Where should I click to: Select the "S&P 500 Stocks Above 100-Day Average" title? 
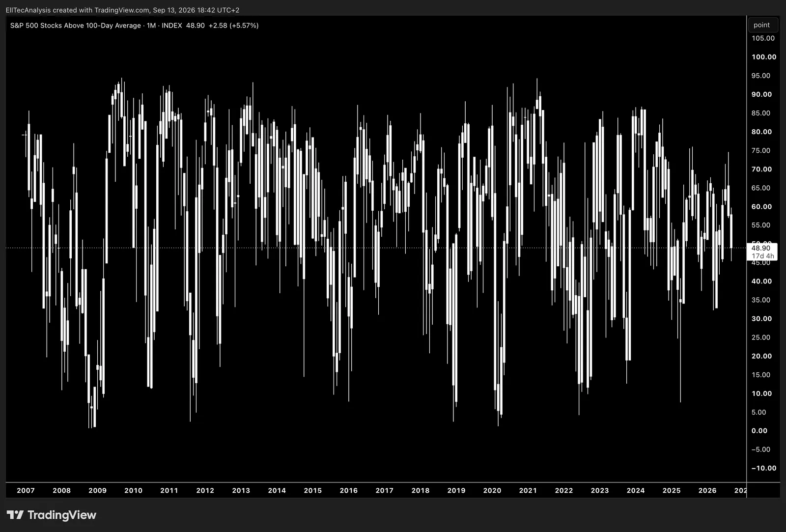(76, 26)
